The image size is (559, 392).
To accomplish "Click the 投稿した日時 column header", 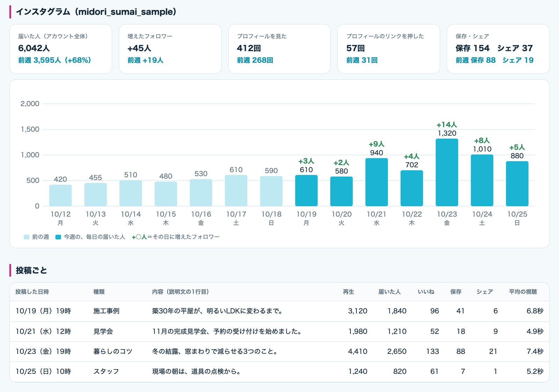I will pos(32,292).
